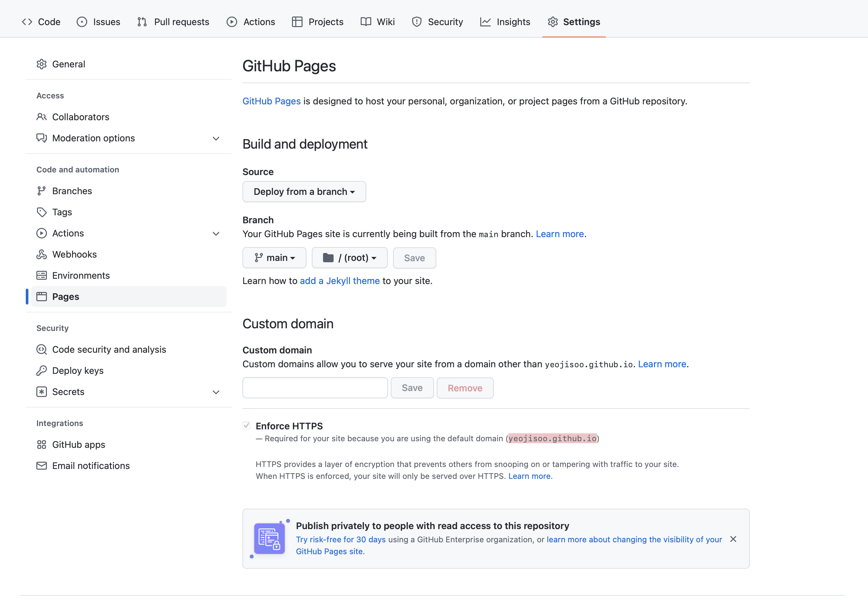This screenshot has width=868, height=611.
Task: Open the main branch selector dropdown
Action: [x=274, y=258]
